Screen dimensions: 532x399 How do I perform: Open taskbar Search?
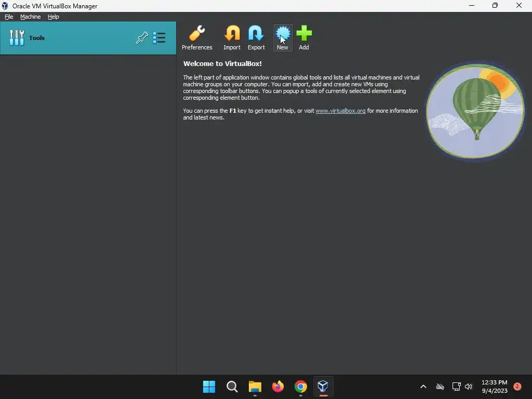[x=232, y=387]
